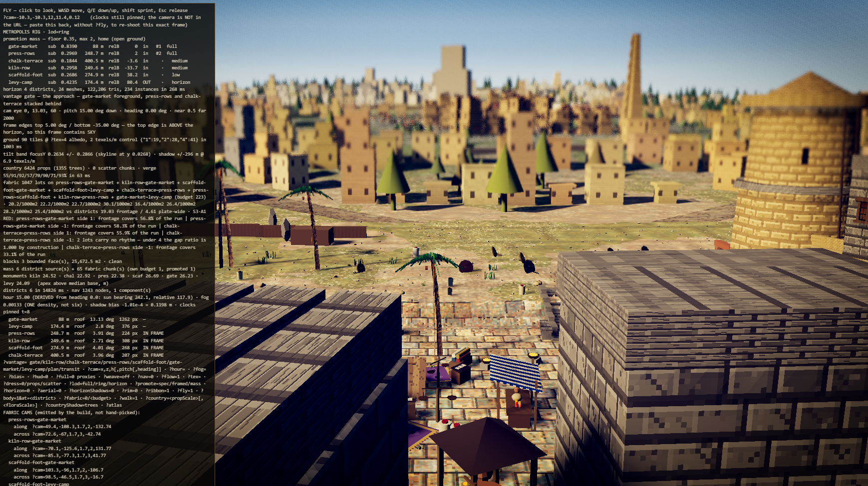Open the along ?cam=-70.1,-125.6,1.7,2,131.77 camera link
The image size is (868, 486).
click(62, 449)
